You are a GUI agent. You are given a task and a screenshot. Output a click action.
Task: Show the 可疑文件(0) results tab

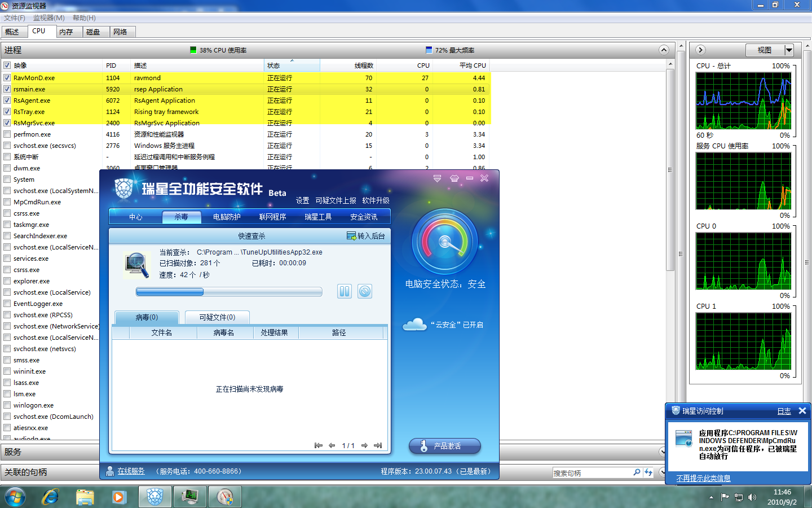(x=217, y=317)
